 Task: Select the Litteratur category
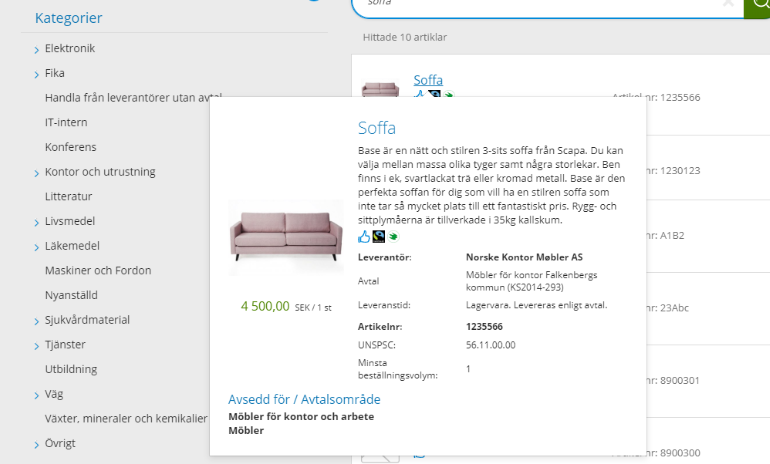[69, 197]
